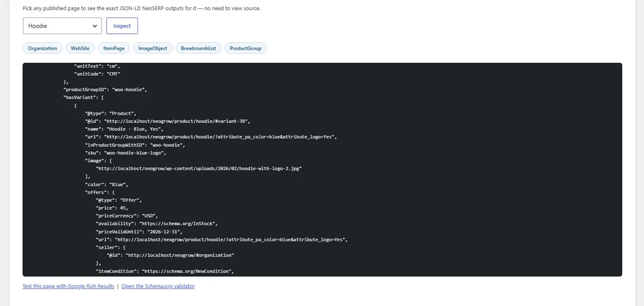644x306 pixels.
Task: Click the "offers": { line
Action: pos(100,192)
